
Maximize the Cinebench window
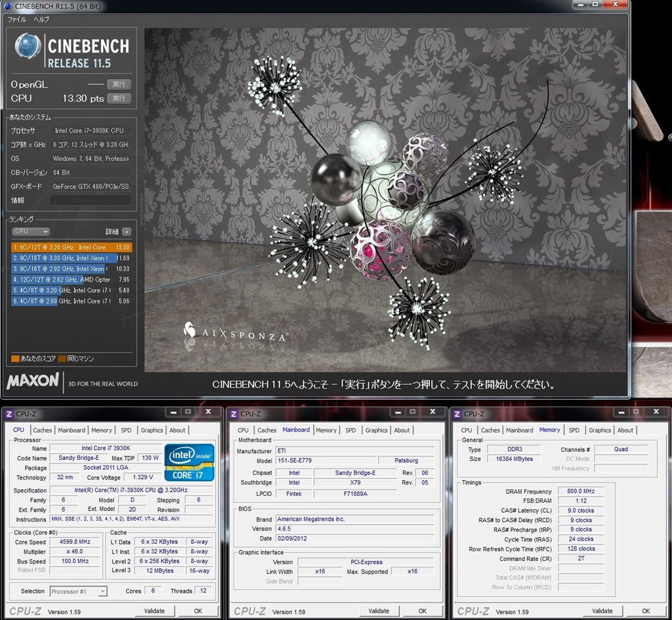pos(595,5)
